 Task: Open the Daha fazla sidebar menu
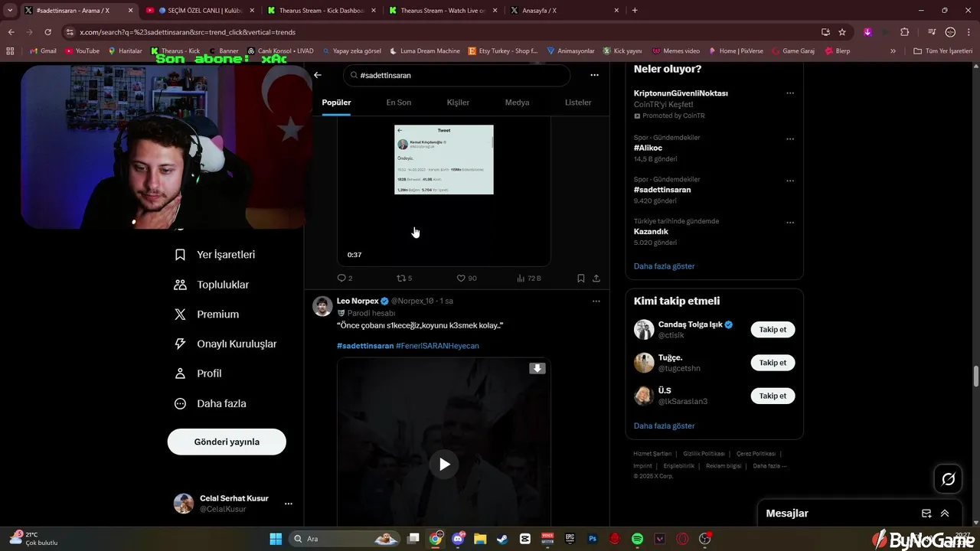(x=211, y=403)
